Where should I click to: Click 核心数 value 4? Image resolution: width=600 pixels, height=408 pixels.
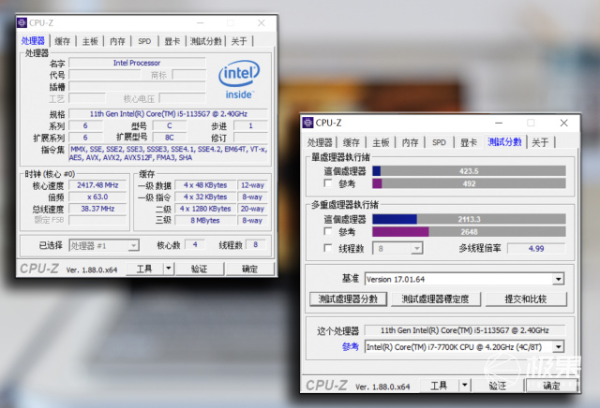195,245
